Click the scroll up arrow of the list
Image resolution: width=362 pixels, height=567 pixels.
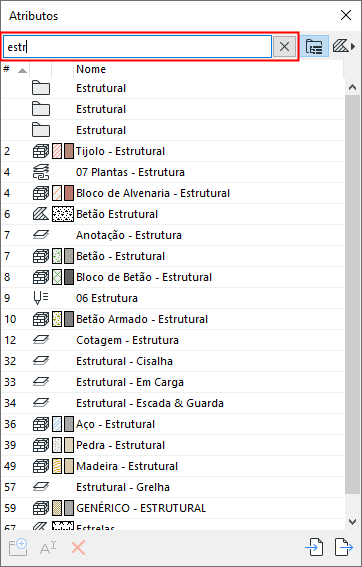point(352,87)
